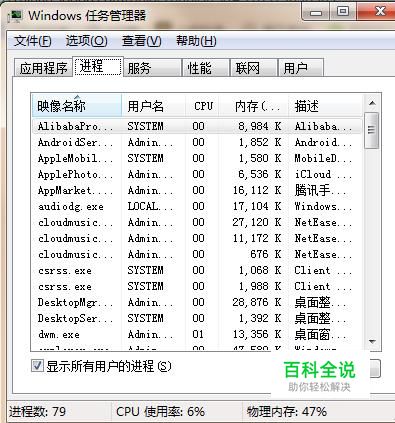This screenshot has width=395, height=423.
Task: Open the 查看(V) menu
Action: (x=141, y=41)
